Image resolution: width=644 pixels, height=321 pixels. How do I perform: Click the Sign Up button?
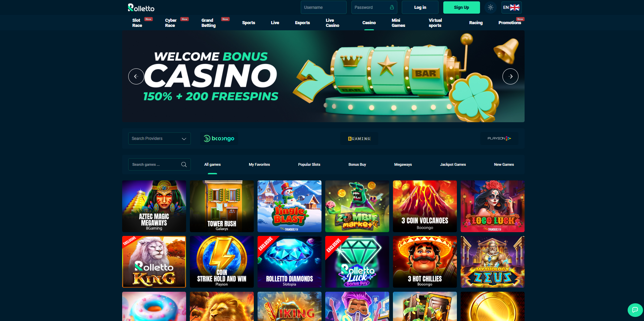click(x=461, y=7)
